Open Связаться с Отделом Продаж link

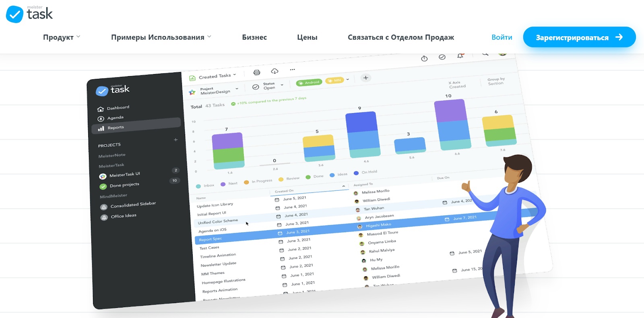tap(401, 37)
